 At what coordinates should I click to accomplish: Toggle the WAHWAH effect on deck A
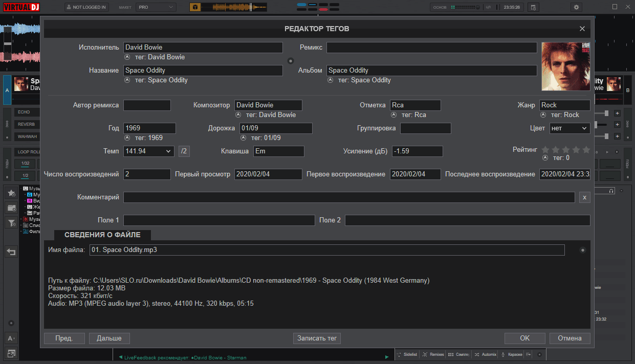tap(27, 136)
